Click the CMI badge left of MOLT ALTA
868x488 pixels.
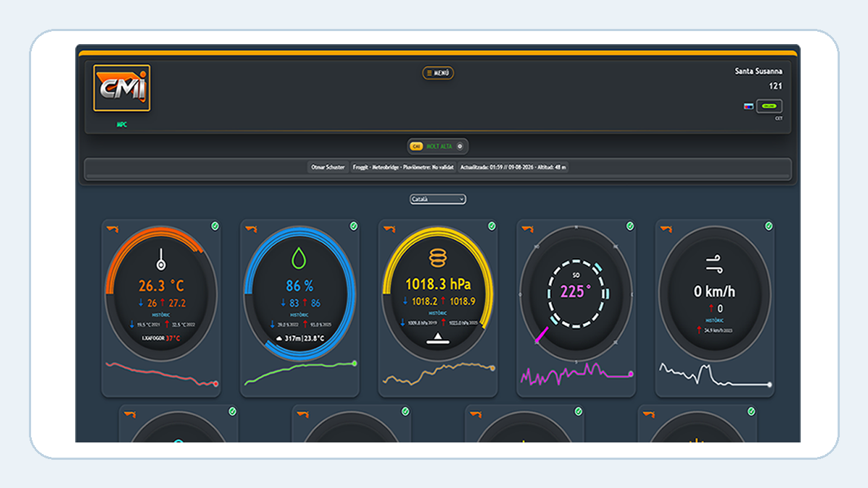pyautogui.click(x=415, y=146)
